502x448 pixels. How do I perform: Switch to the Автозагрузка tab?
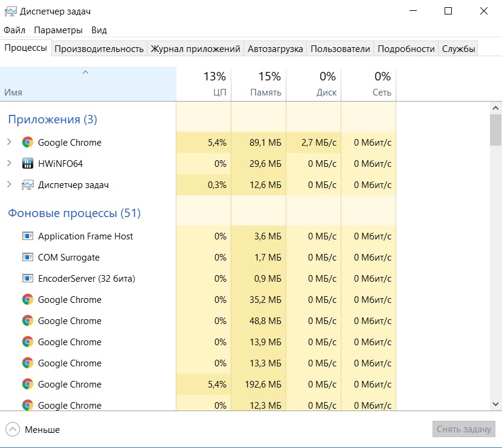point(275,49)
